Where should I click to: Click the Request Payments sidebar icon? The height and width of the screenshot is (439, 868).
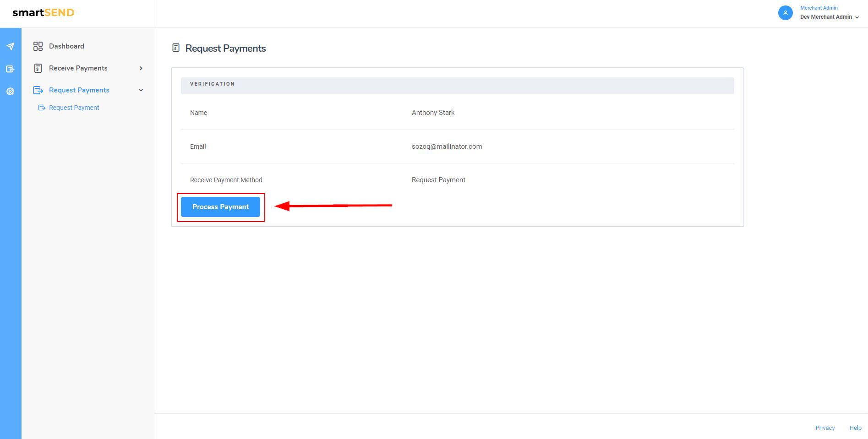pyautogui.click(x=38, y=90)
